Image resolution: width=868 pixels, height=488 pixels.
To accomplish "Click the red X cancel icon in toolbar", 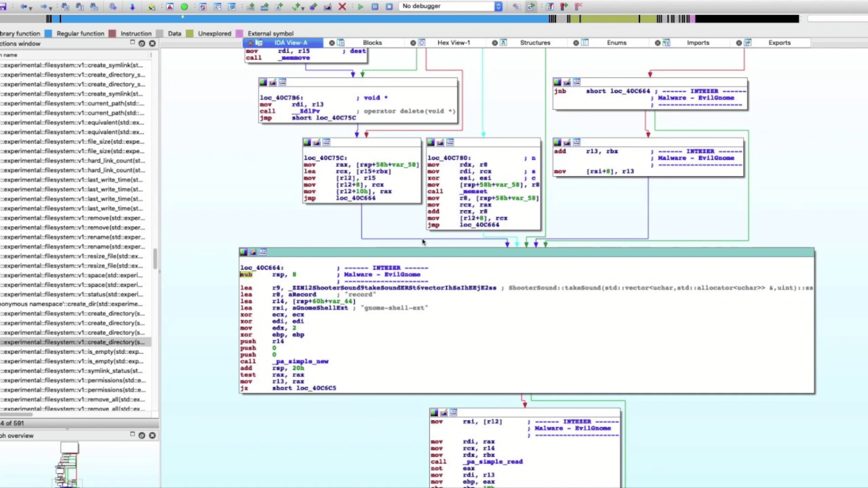I will pyautogui.click(x=342, y=7).
